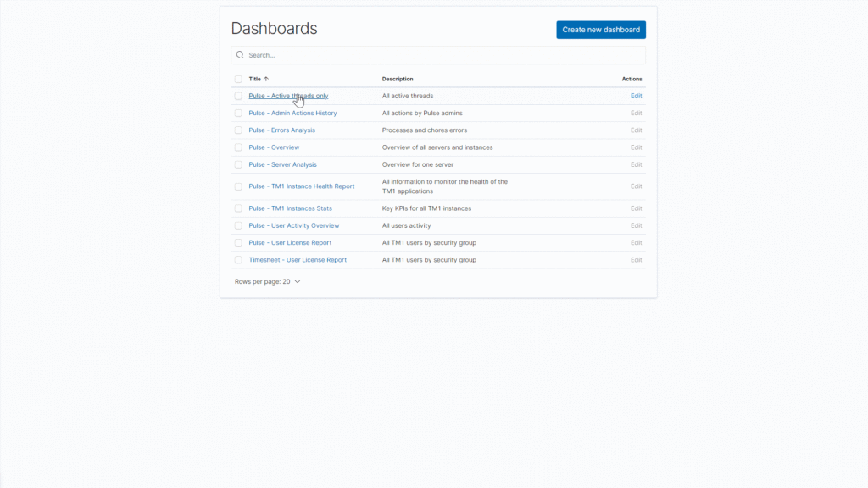Open Pulse - TM1 Instances Stats dashboard
868x488 pixels.
tap(290, 208)
